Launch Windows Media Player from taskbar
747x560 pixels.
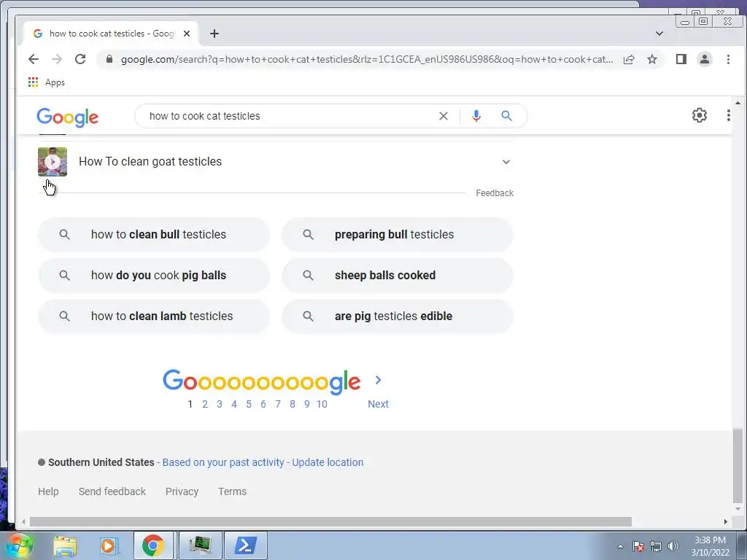coord(109,546)
